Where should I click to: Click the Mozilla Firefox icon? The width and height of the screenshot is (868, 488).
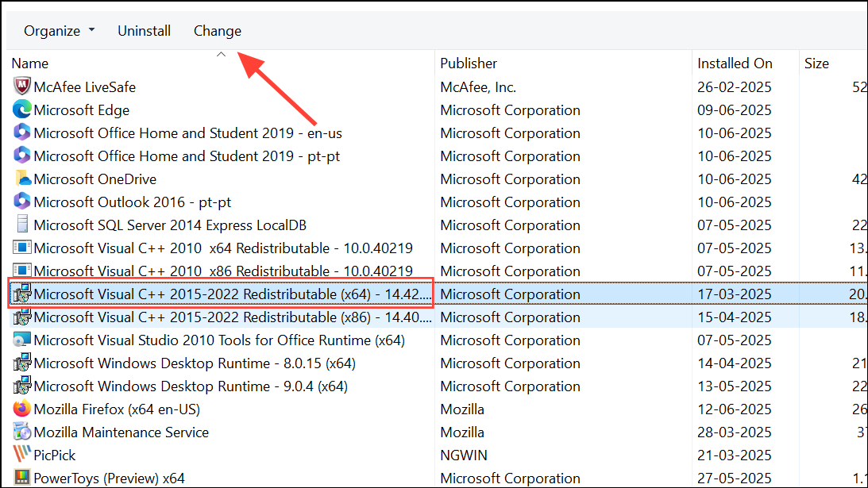point(21,409)
